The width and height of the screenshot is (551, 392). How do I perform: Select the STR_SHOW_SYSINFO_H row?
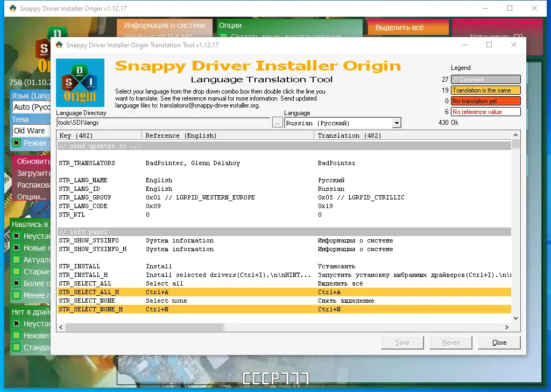point(284,249)
